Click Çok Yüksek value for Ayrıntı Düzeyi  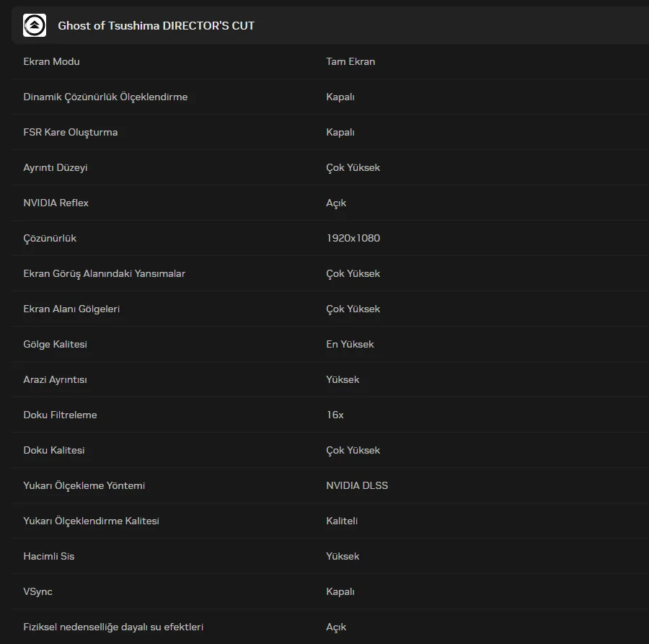[x=353, y=167]
